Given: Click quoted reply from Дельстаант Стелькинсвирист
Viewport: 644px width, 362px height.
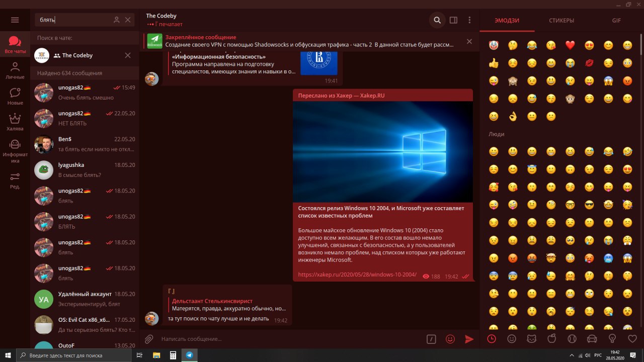Looking at the screenshot, I should pos(228,305).
